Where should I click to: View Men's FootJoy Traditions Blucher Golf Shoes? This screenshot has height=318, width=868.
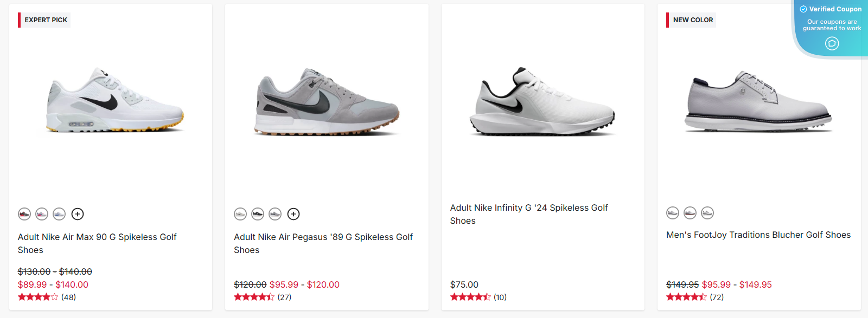758,235
